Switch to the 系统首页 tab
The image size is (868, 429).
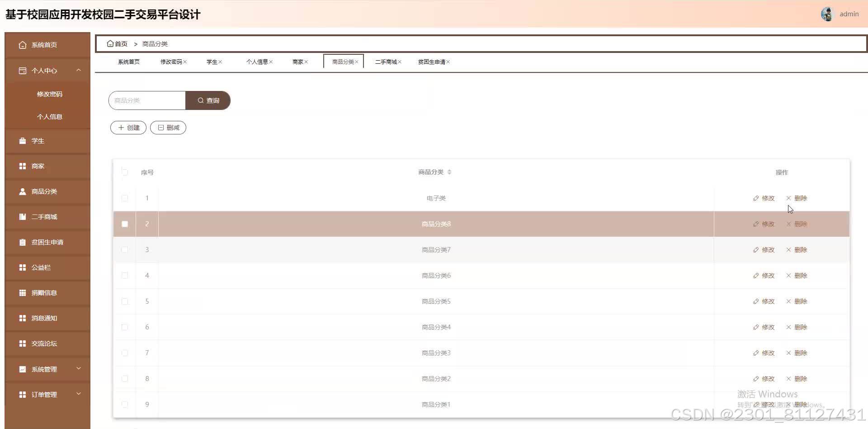point(129,62)
